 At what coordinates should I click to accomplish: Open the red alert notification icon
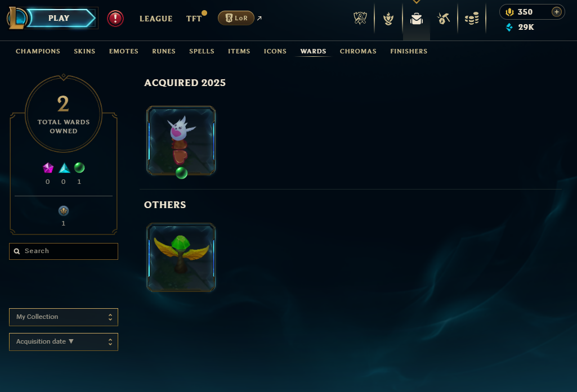[x=115, y=19]
